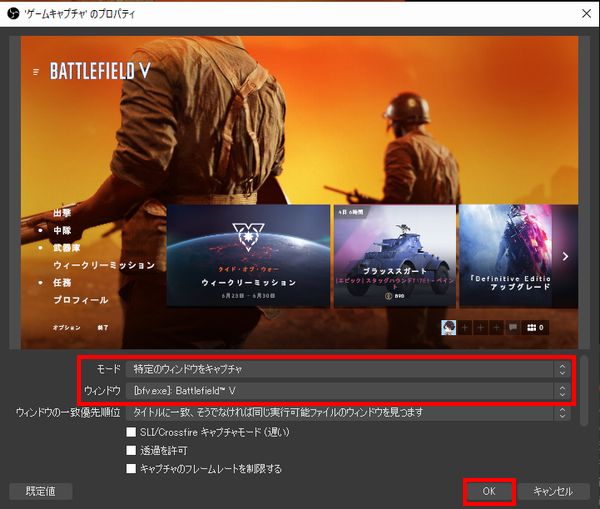Image resolution: width=600 pixels, height=509 pixels.
Task: Click the ウィンドウの一致優先順位 label
Action: pyautogui.click(x=68, y=413)
